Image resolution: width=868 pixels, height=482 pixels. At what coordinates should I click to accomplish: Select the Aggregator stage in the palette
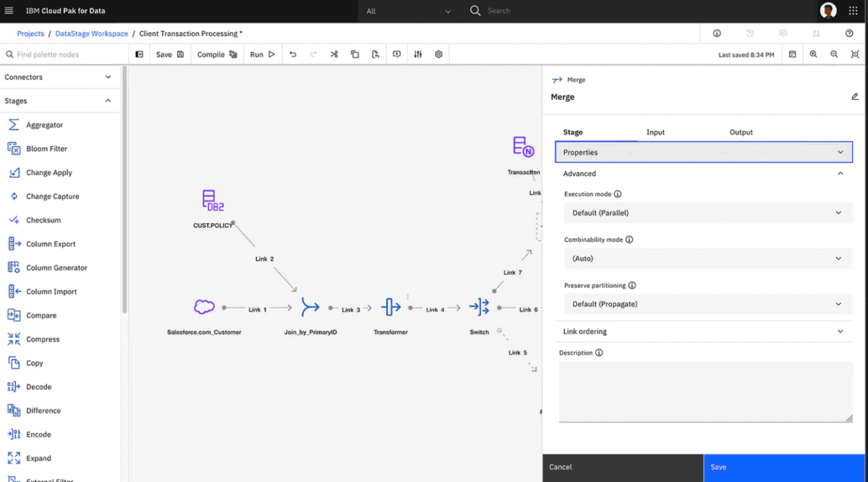click(43, 124)
